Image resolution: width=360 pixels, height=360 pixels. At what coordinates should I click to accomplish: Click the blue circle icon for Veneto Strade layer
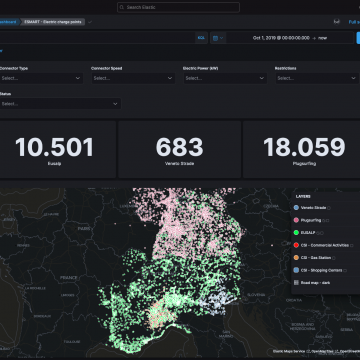(x=296, y=208)
